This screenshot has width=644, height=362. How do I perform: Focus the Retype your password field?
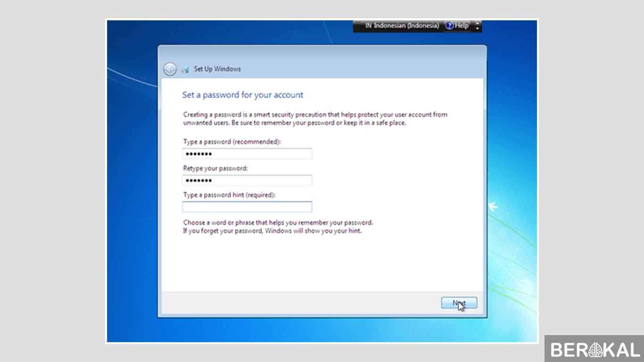click(247, 181)
